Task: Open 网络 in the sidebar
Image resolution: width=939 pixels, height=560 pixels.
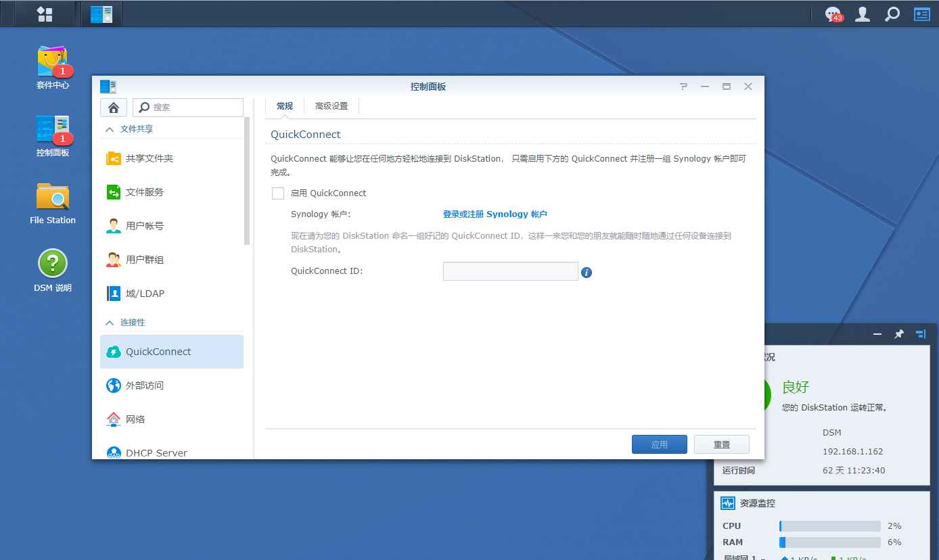Action: click(172, 419)
